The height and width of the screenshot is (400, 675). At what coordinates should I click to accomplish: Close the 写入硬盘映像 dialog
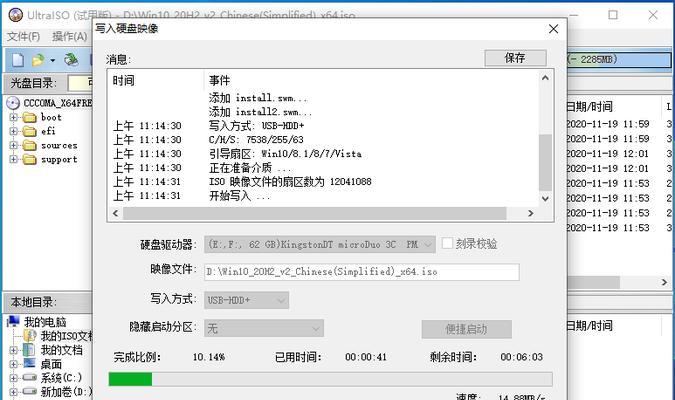tap(554, 29)
